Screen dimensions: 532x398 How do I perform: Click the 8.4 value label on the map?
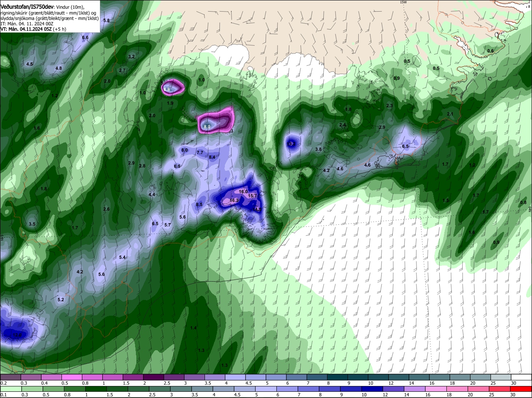point(212,157)
